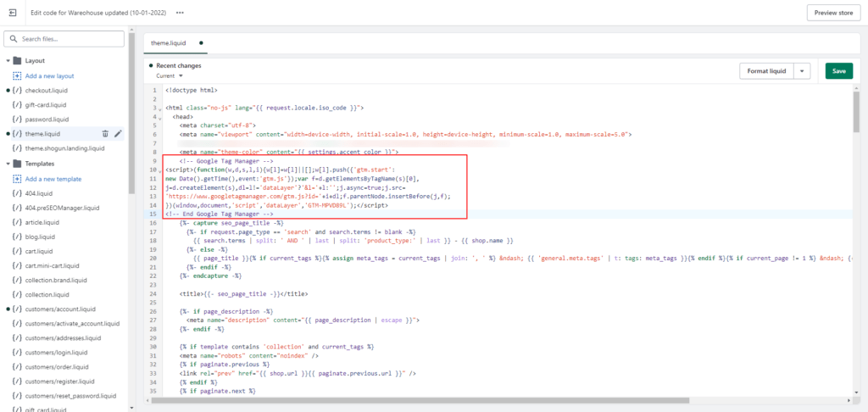Delete theme.liquid using trash icon
The width and height of the screenshot is (868, 412).
point(105,133)
